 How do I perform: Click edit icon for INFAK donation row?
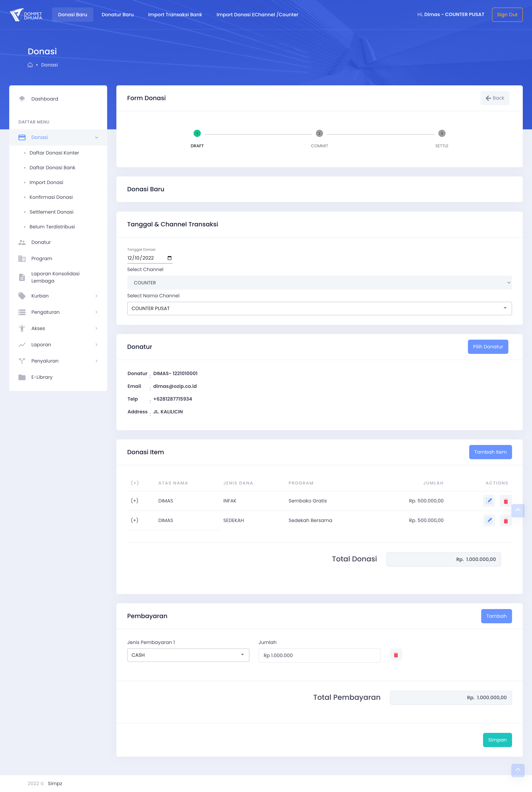(x=489, y=501)
